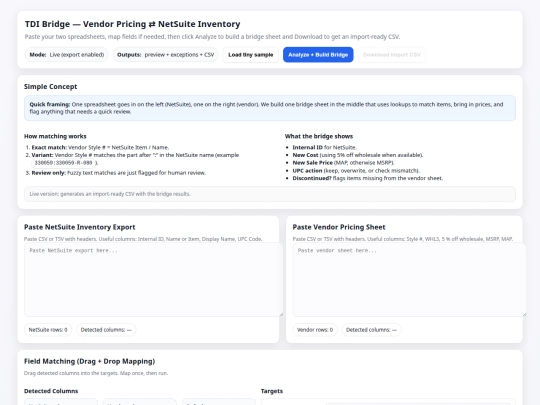This screenshot has height=405, width=540.
Task: Click the TDI Bridge page title
Action: [x=133, y=24]
